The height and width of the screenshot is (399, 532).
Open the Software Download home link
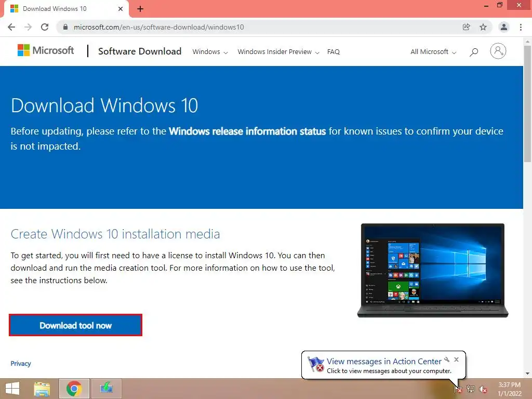point(140,51)
